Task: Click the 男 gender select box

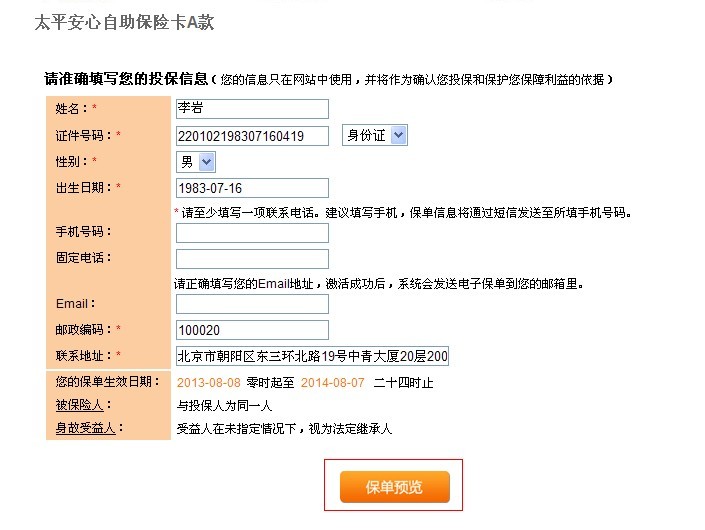Action: pyautogui.click(x=196, y=162)
